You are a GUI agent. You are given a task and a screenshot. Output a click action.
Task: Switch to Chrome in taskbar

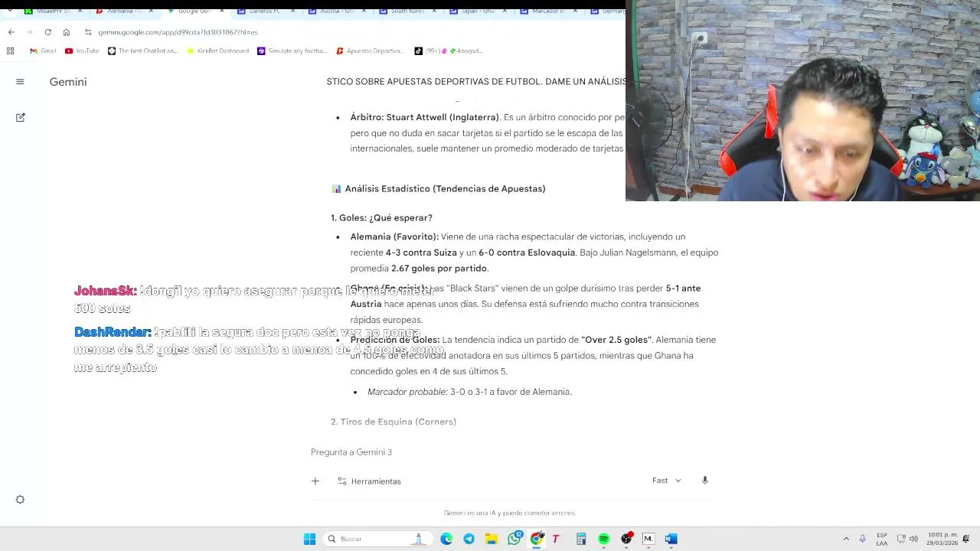[x=536, y=539]
